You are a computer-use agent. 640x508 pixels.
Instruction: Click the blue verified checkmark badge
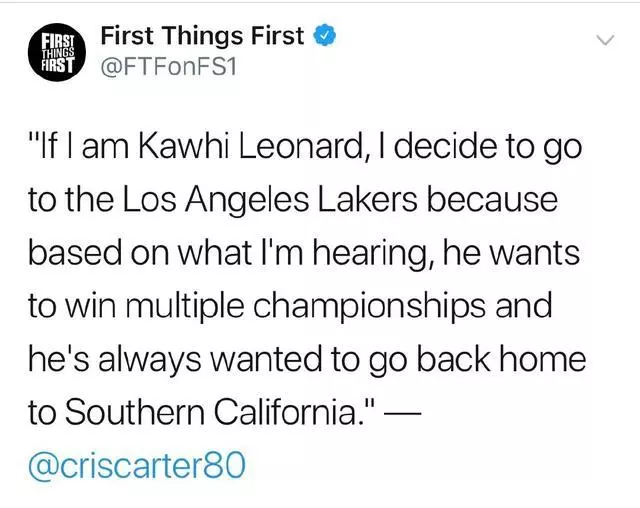click(324, 36)
